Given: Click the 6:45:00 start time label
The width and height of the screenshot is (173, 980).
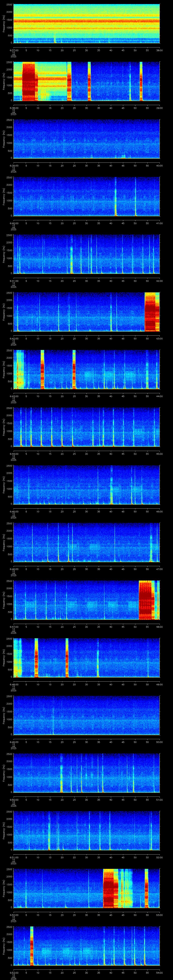Looking at the screenshot, I should 14,511.
